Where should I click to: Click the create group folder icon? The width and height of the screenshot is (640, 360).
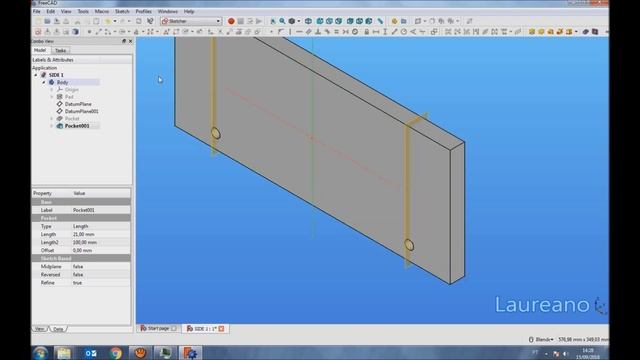pos(404,21)
